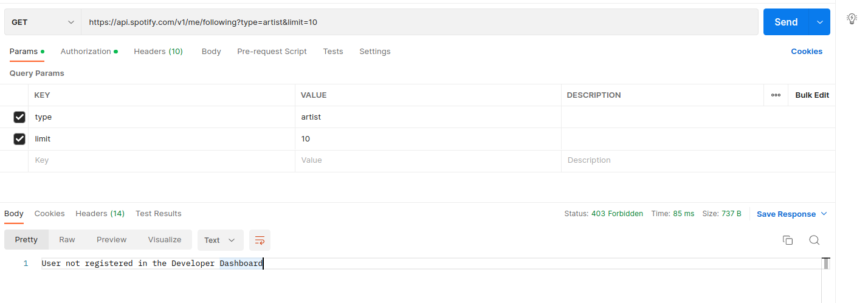The height and width of the screenshot is (303, 868).
Task: Select the '10' value cell
Action: pos(428,139)
